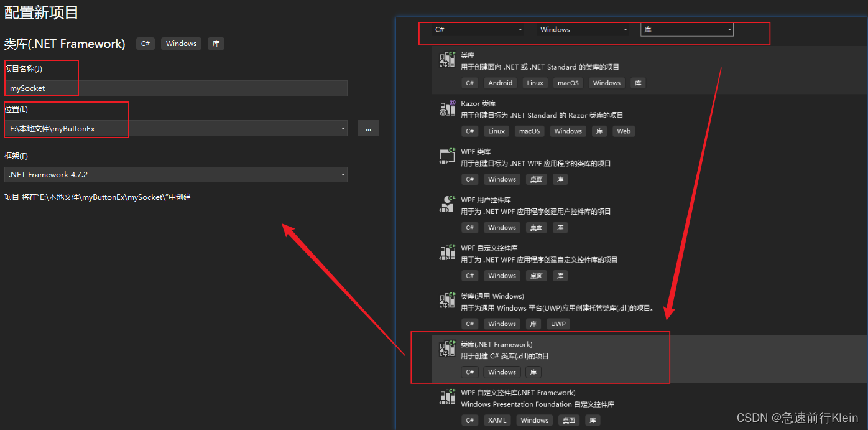Image resolution: width=868 pixels, height=430 pixels.
Task: Select the 类库(.NET Framework) template icon
Action: 446,350
